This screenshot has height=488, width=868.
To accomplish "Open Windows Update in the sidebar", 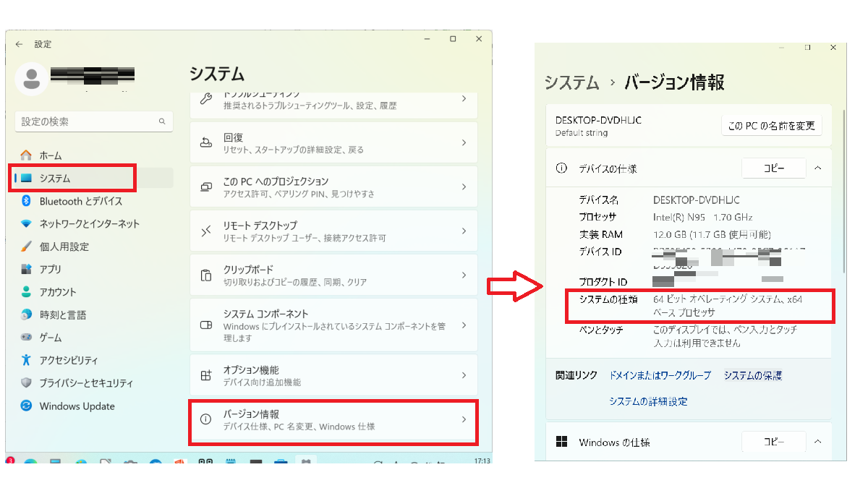I will tap(77, 406).
